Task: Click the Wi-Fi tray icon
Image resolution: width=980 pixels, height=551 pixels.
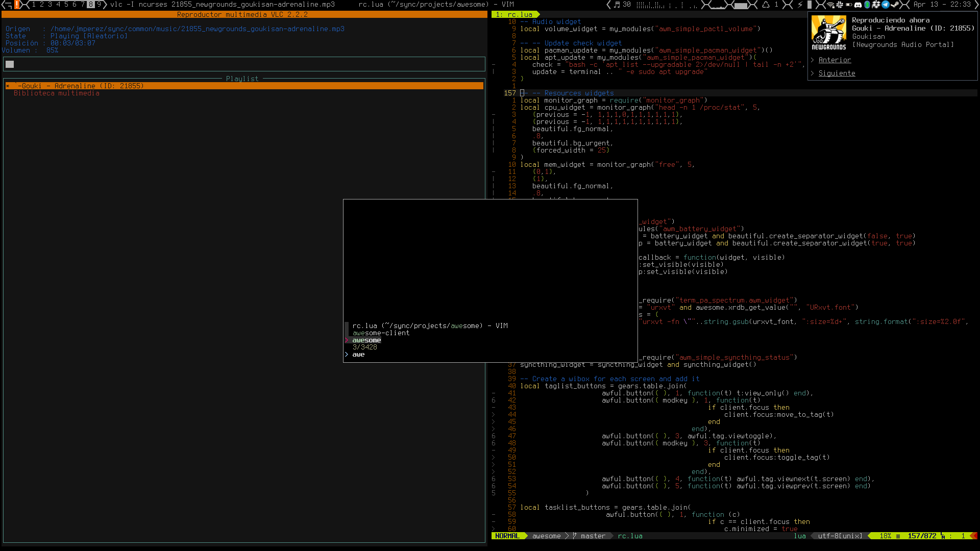Action: coord(830,5)
